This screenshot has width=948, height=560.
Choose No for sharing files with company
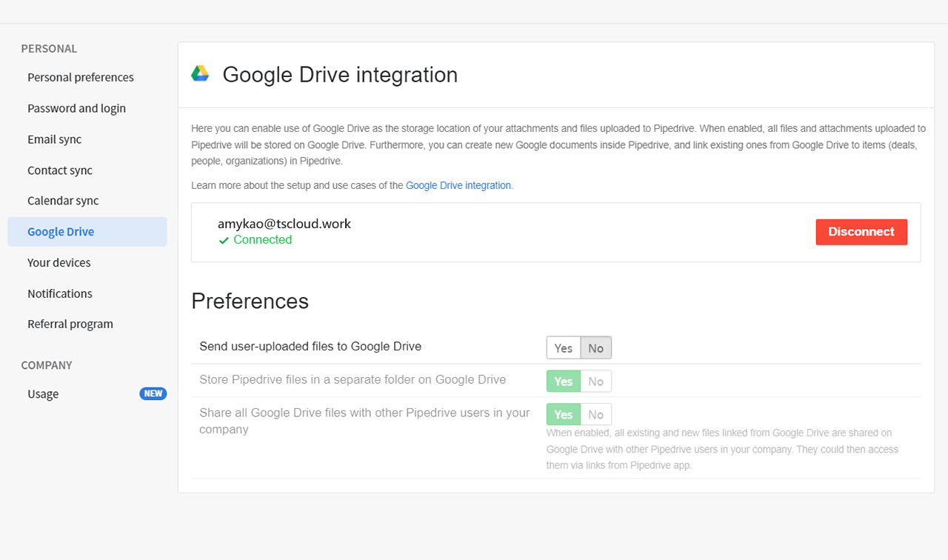point(596,415)
